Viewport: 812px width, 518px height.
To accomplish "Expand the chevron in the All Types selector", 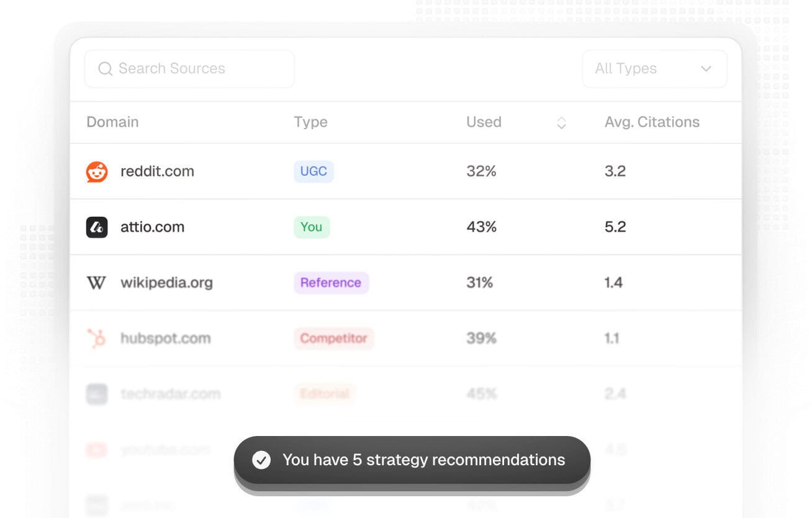I will (x=706, y=69).
